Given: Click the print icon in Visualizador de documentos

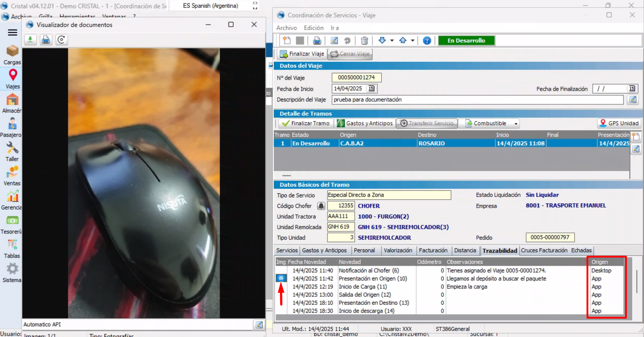Looking at the screenshot, I should [x=46, y=40].
